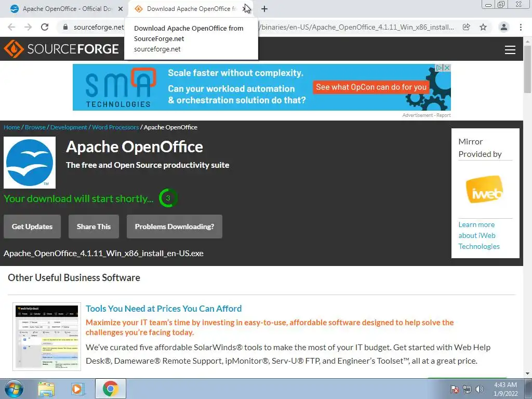The image size is (532, 399).
Task: View site info via padlock icon
Action: tap(65, 27)
